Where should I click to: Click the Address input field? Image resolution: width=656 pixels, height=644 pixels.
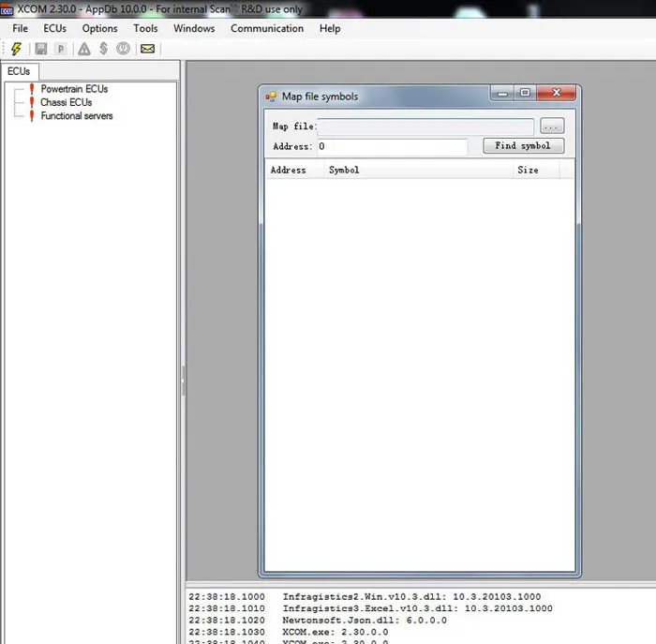click(x=393, y=146)
